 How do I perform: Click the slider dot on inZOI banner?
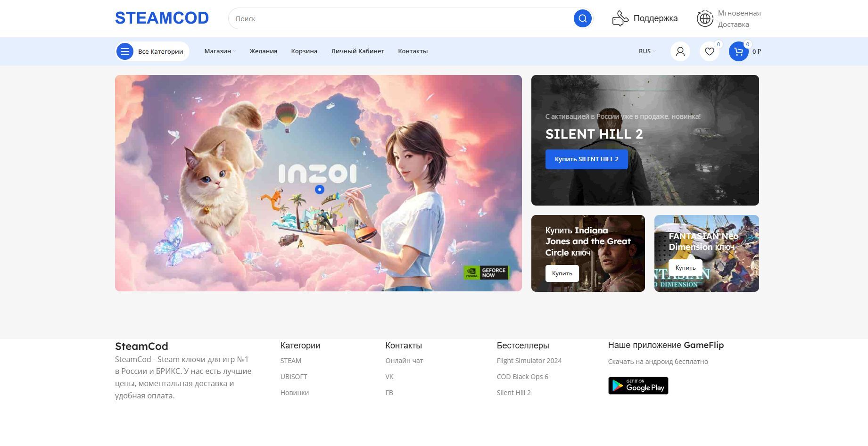point(320,190)
